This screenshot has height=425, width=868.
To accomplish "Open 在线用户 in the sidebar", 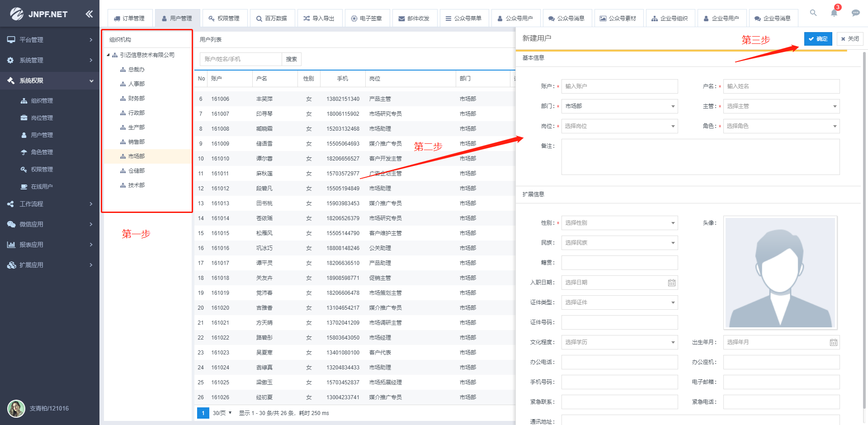I will (42, 187).
